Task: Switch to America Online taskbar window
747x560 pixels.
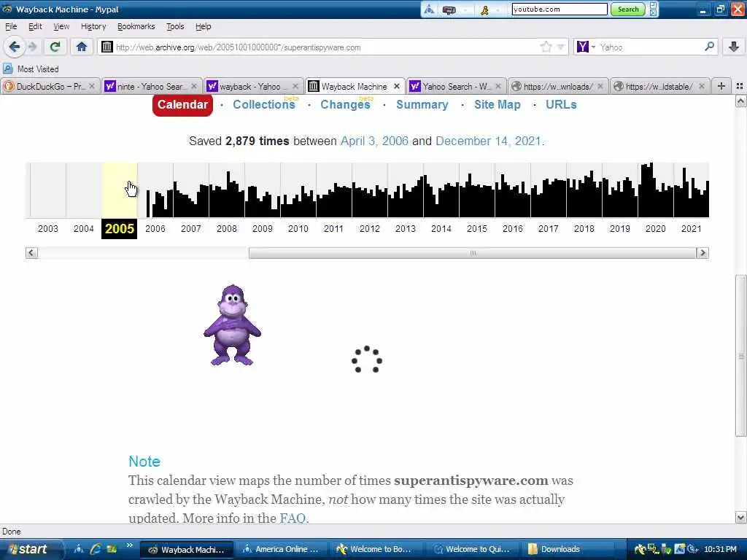Action: [x=281, y=549]
